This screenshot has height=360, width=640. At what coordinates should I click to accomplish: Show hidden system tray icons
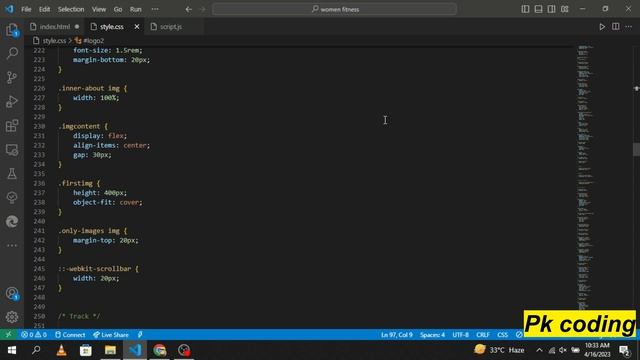pos(539,350)
